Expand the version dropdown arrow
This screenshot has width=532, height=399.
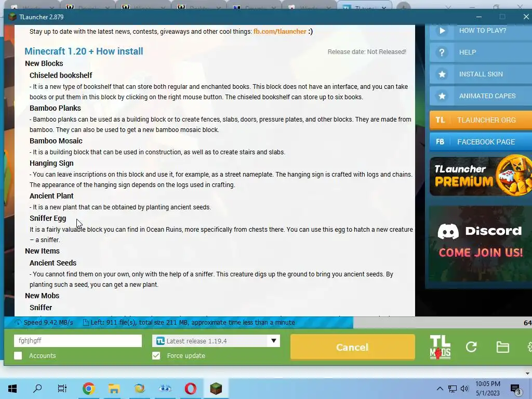coord(273,341)
